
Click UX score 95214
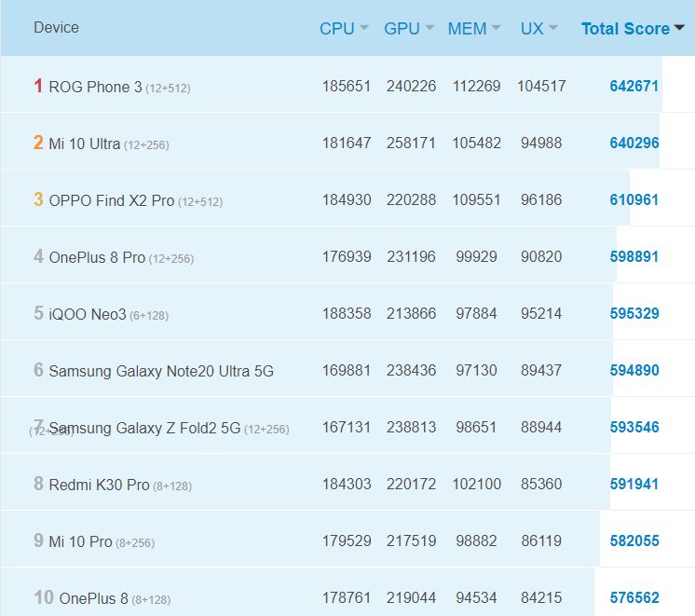541,313
